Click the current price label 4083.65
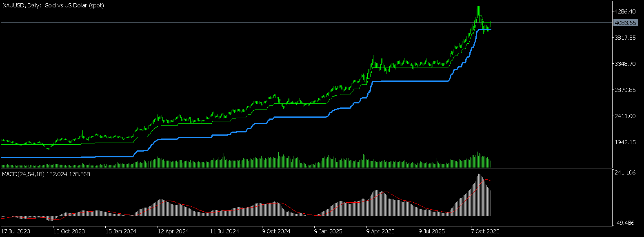 click(x=625, y=23)
